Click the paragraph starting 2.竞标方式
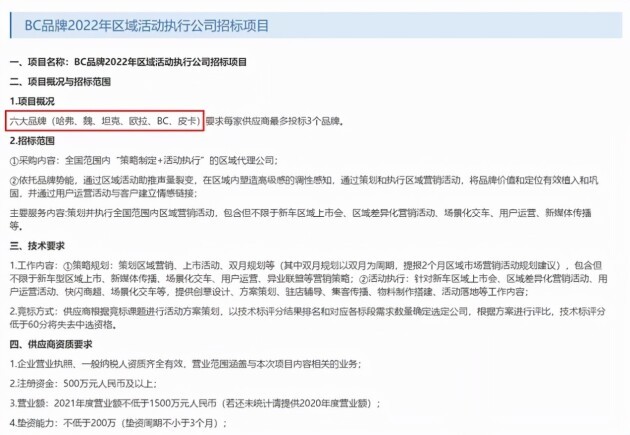Image resolution: width=630 pixels, height=435 pixels. tap(307, 318)
